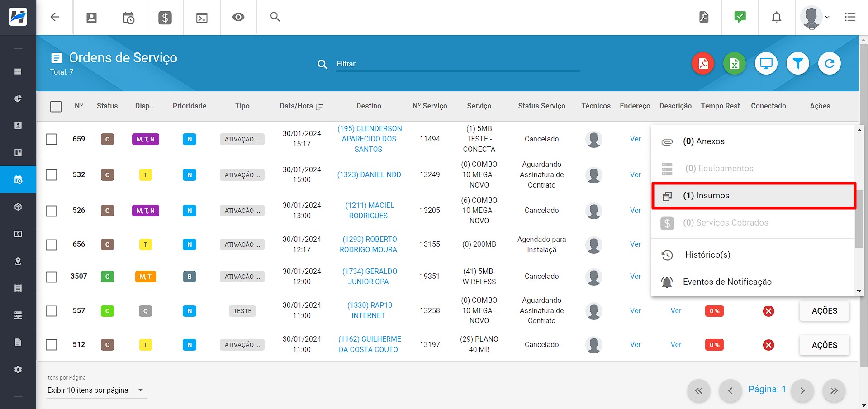
Task: Open the filter funnel button
Action: point(798,63)
